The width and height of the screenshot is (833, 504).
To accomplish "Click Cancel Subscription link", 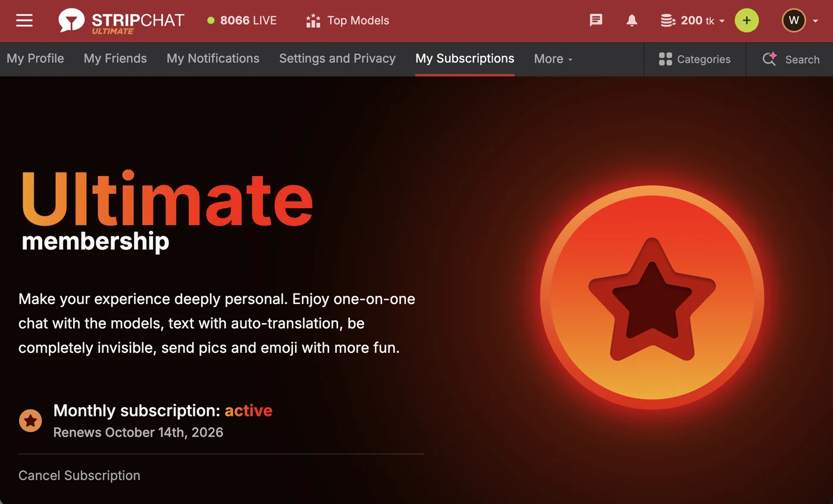I will tap(79, 475).
